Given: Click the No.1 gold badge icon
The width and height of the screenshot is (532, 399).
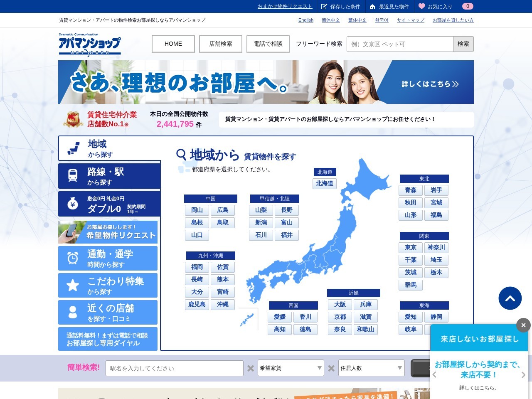Looking at the screenshot, I should click(x=73, y=119).
